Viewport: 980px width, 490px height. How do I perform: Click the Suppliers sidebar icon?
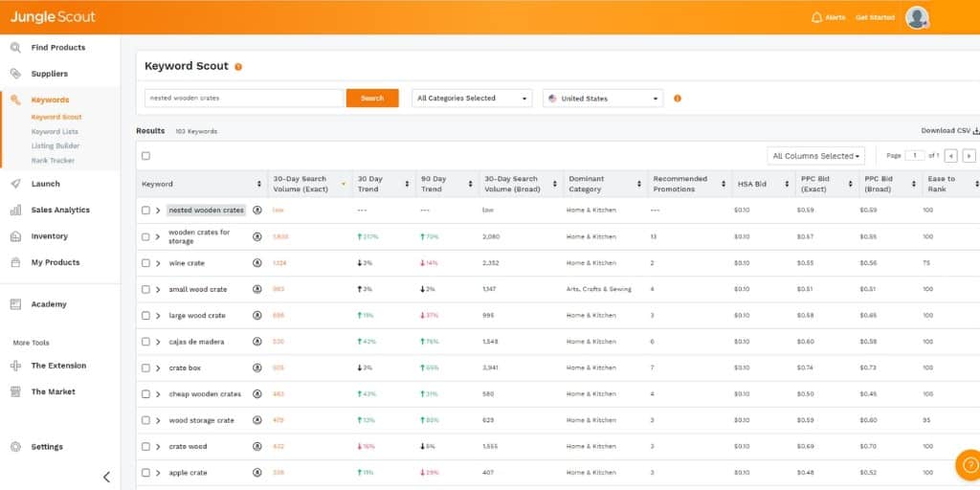15,74
